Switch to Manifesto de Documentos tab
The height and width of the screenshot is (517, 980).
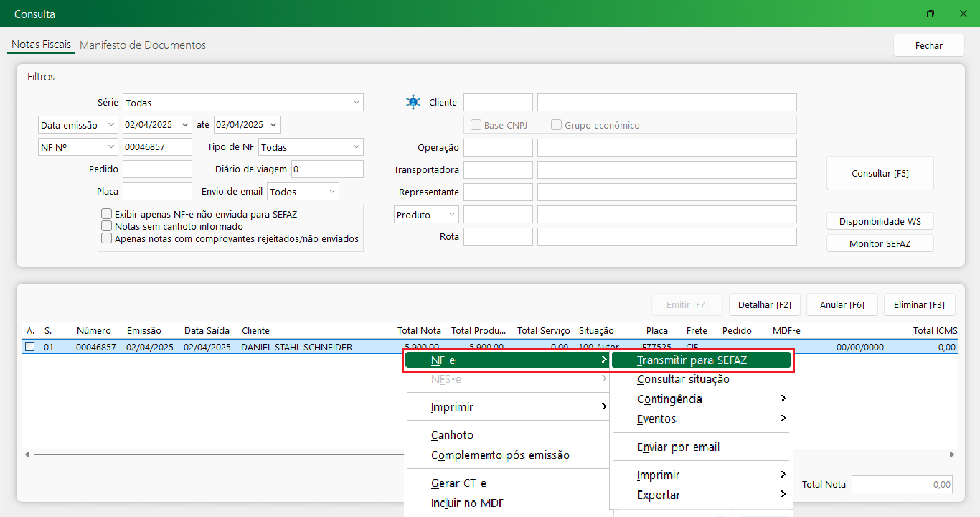[143, 45]
